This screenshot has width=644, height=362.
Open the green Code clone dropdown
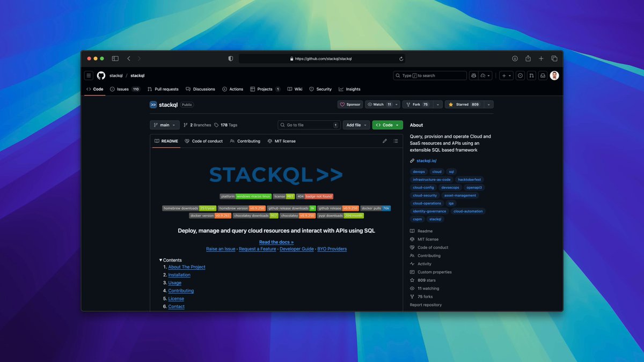[387, 125]
